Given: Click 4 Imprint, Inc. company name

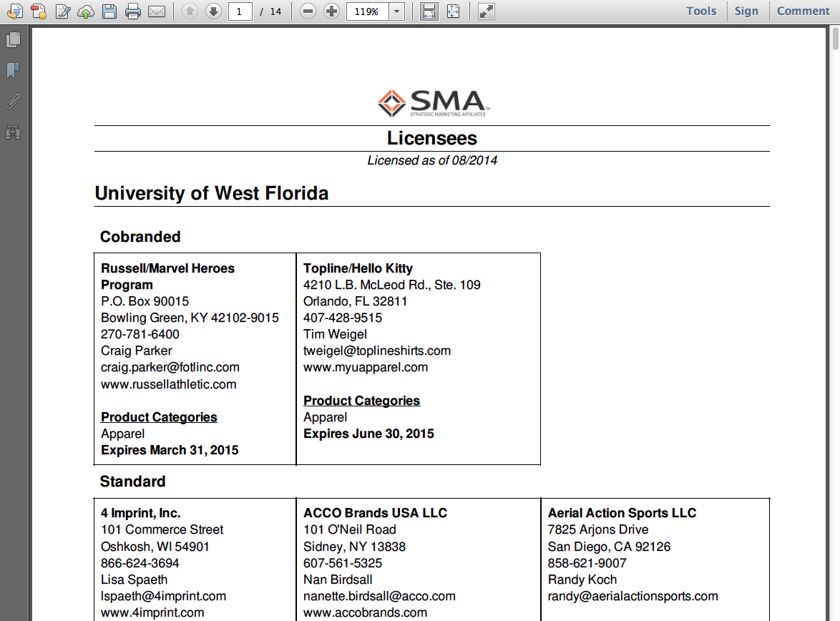Looking at the screenshot, I should (140, 513).
